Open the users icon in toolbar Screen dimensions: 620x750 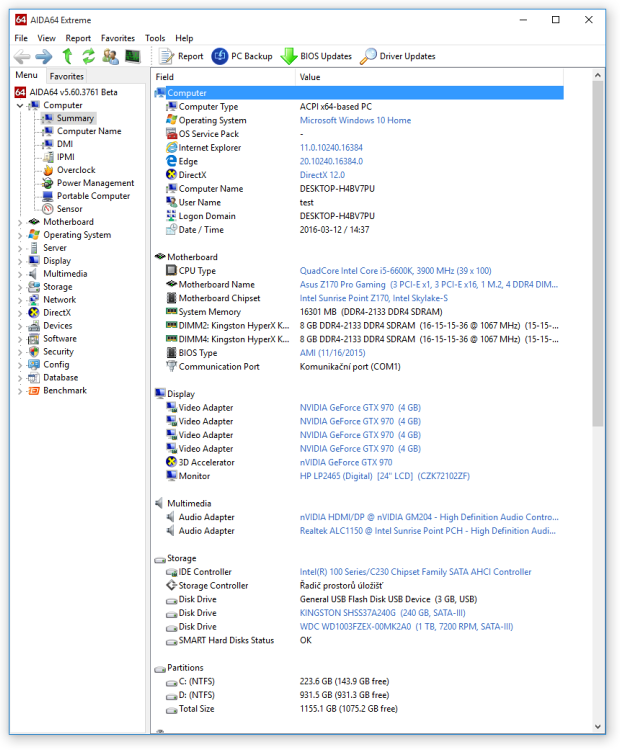click(110, 56)
